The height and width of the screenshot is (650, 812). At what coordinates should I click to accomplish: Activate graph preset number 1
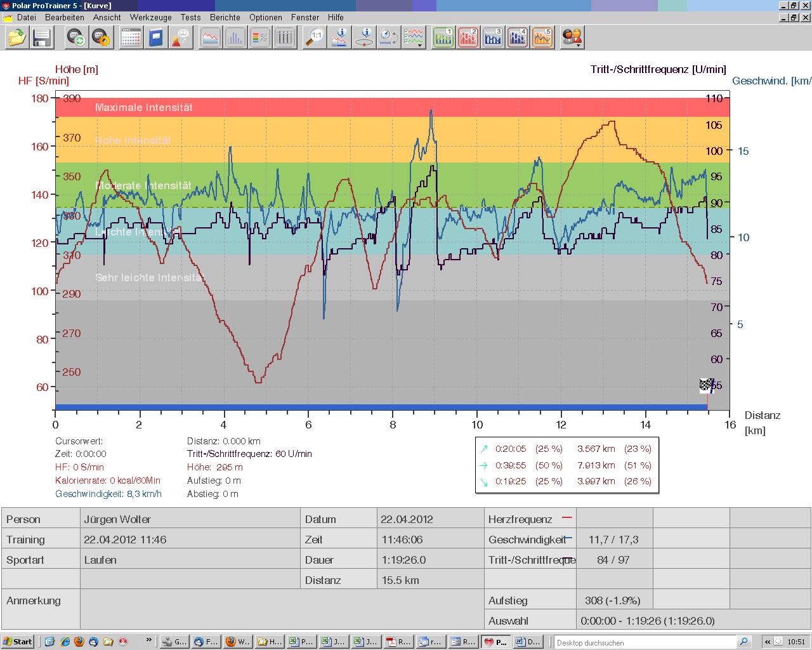[x=443, y=38]
